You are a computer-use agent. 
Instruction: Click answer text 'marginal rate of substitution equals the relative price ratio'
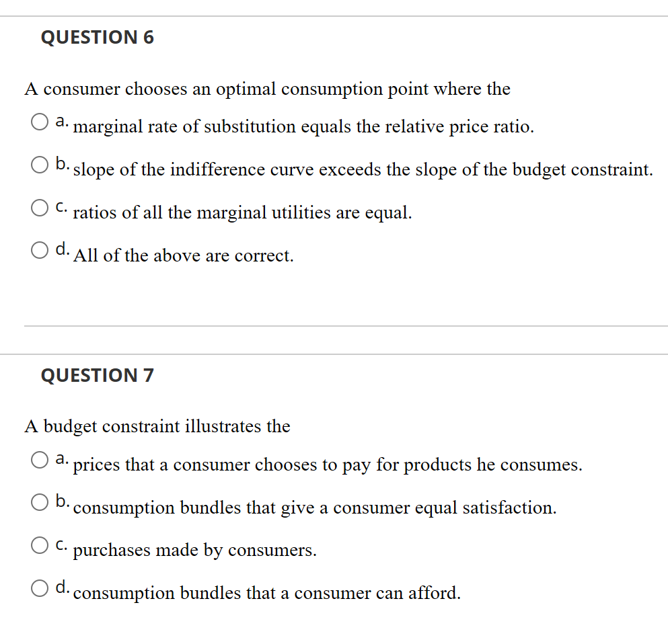tap(303, 126)
